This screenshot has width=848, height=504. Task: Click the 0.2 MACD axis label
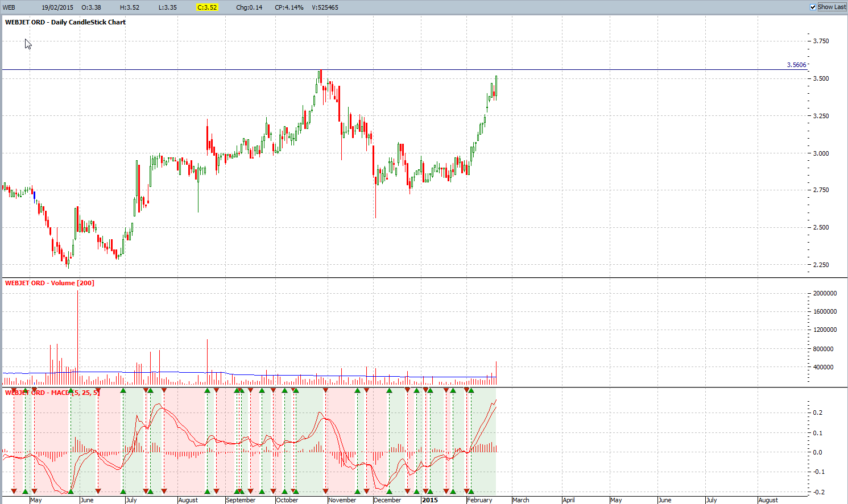coord(817,413)
